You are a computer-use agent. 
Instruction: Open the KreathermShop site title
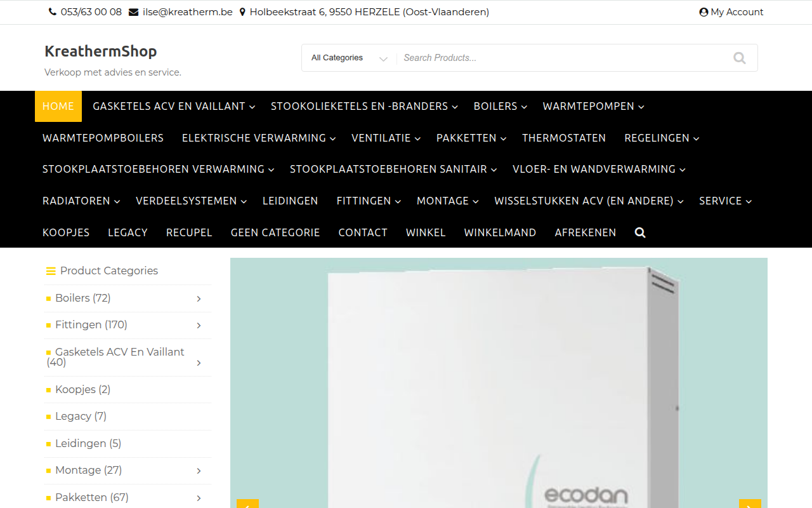coord(100,51)
